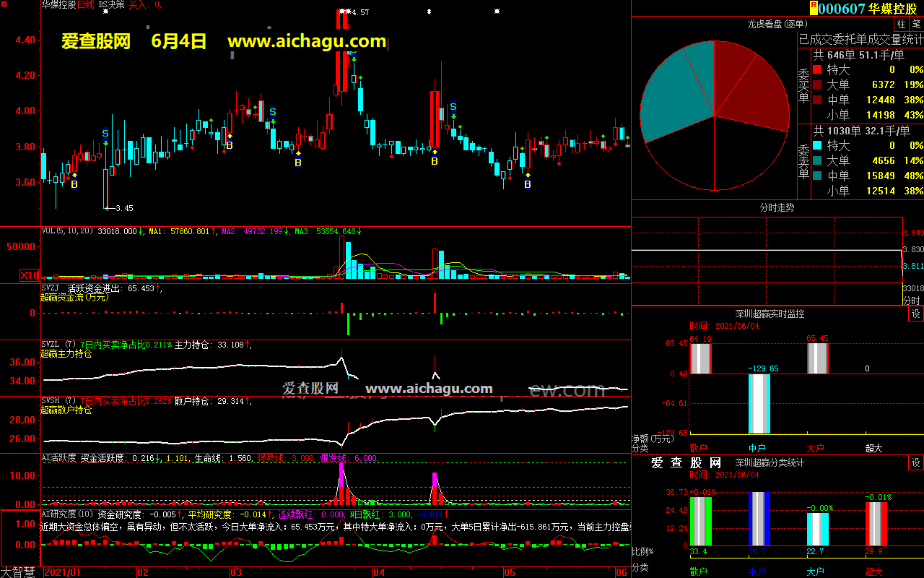The image size is (924, 578).
Task: Click the B buy marker in mid-March
Action: [x=297, y=163]
